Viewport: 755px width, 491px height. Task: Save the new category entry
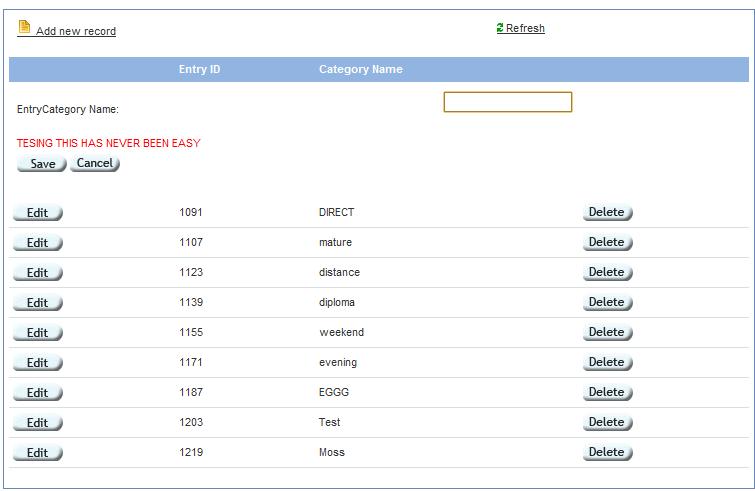point(42,164)
